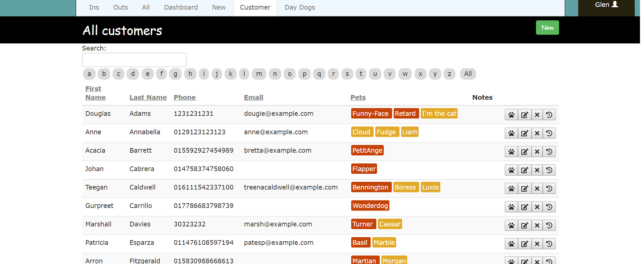Edit Teegan Caldwell's record
Screen dimensions: 644x264
[525, 189]
